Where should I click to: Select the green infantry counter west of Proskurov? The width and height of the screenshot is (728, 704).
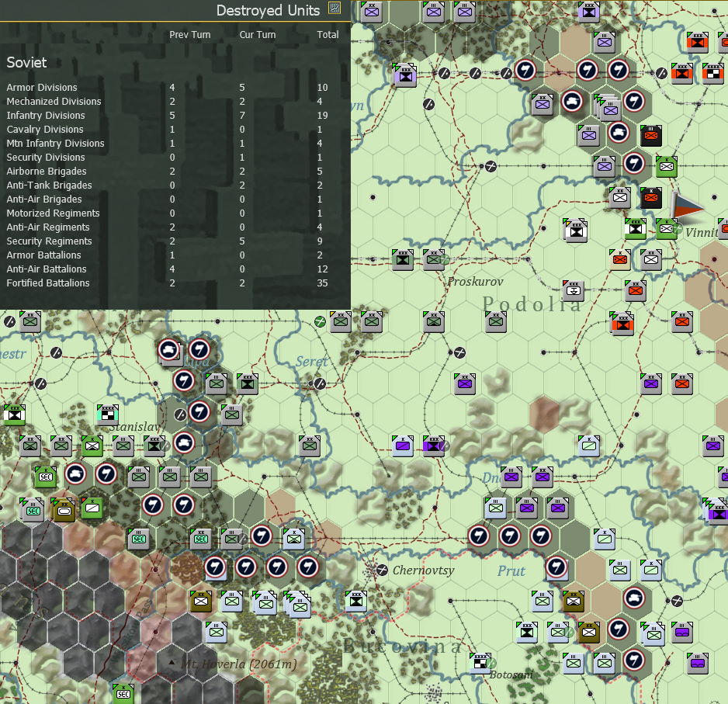(434, 259)
